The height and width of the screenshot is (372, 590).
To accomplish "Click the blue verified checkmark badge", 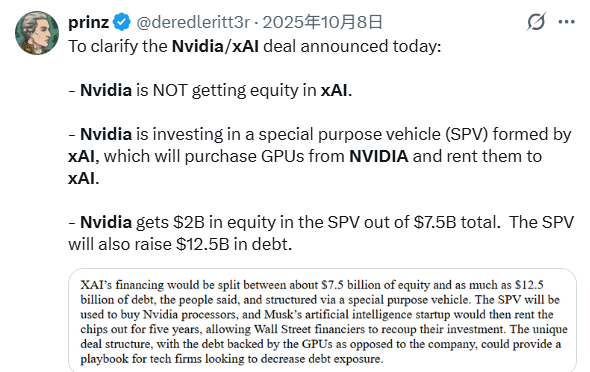I will coord(122,22).
